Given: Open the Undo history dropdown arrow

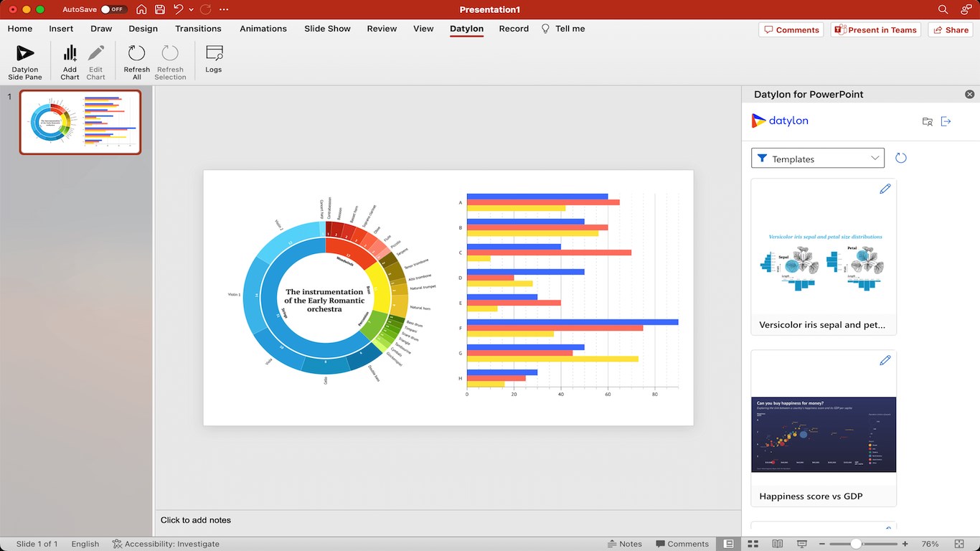Looking at the screenshot, I should (x=191, y=9).
